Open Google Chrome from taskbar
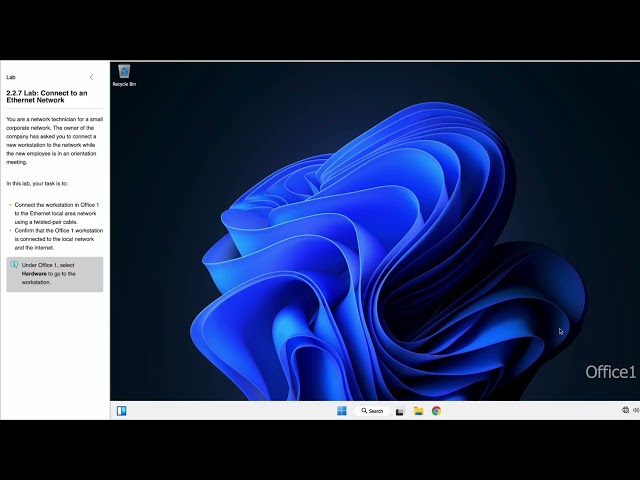The image size is (640, 480). 436,411
